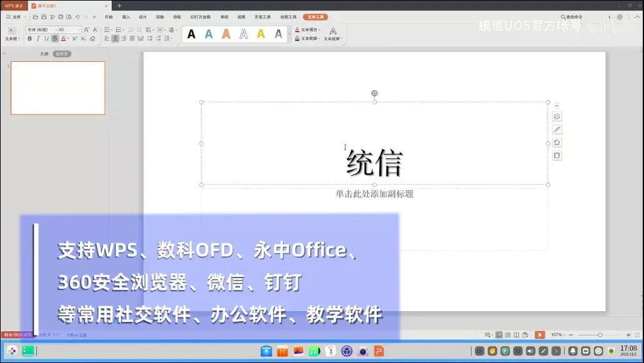Switch to the 大纲 outline tab
The height and width of the screenshot is (363, 644).
[44, 54]
